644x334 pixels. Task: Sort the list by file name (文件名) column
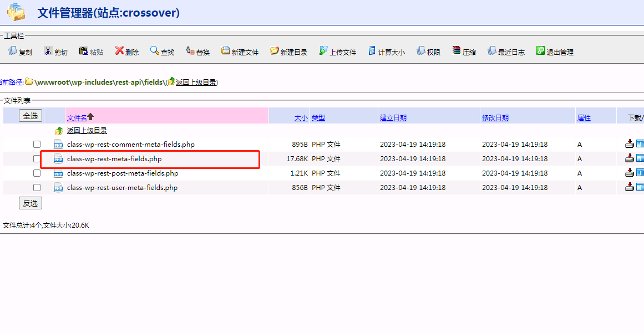pos(77,117)
